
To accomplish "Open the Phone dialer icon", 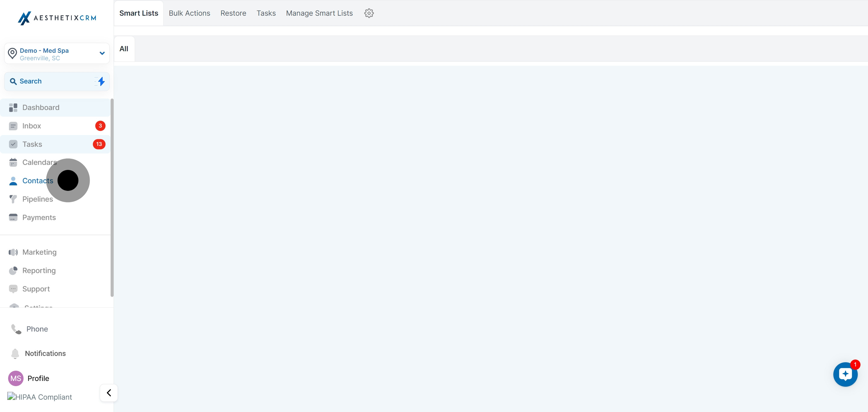I will pos(16,329).
